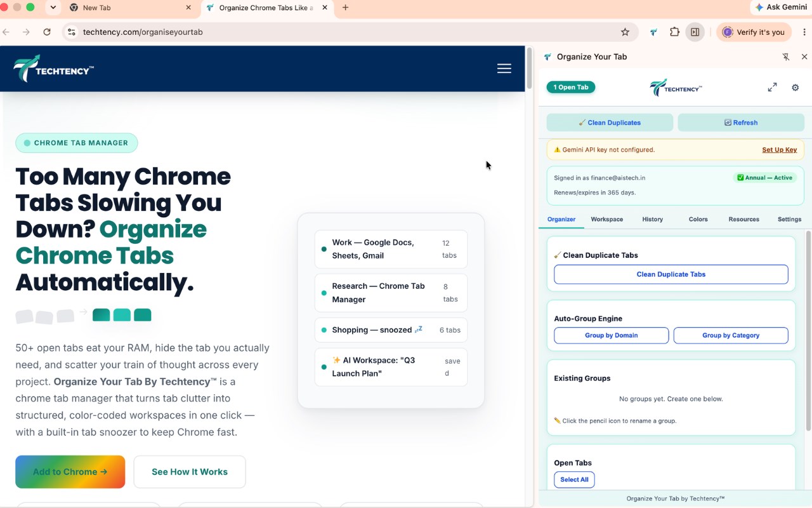The image size is (812, 508).
Task: Open a new browser tab with plus
Action: 345,8
